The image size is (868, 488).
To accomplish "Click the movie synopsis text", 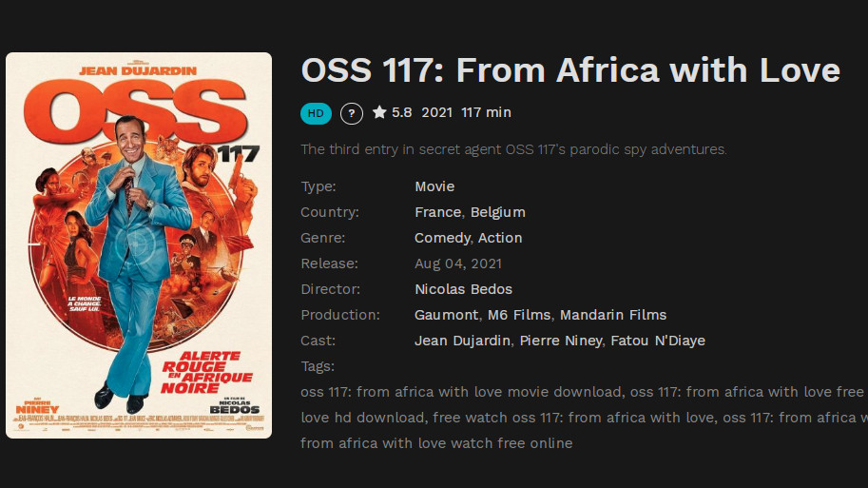I will 513,149.
